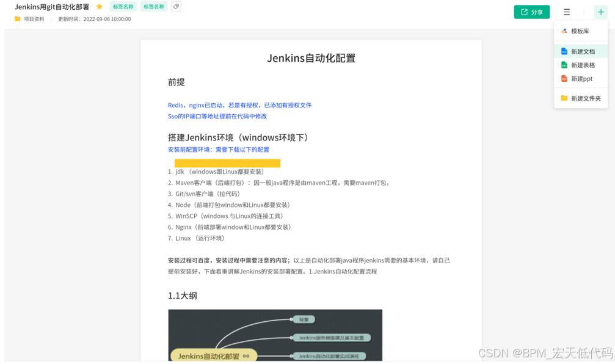Click the blue document icon in menu
Viewport: 615px width, 364px height.
coord(564,51)
